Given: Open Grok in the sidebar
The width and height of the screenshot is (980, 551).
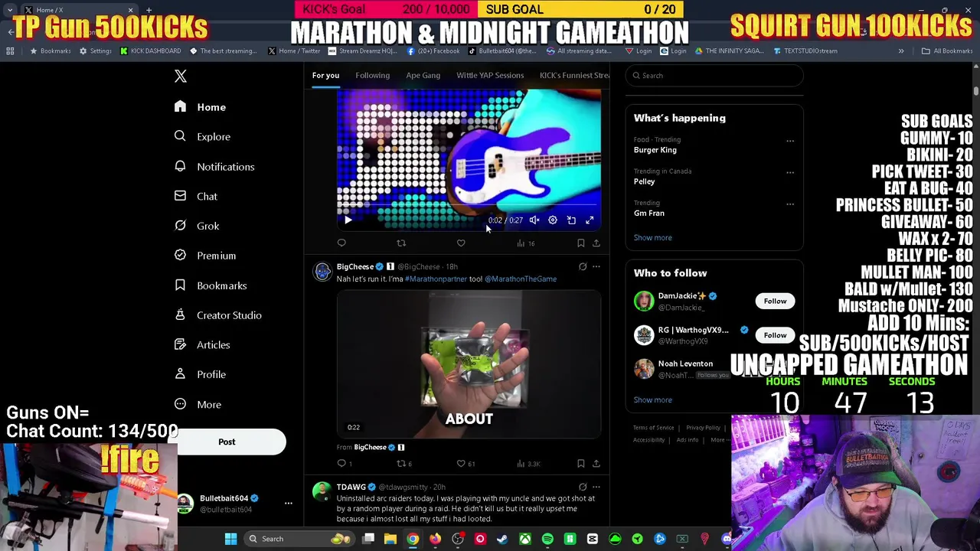Looking at the screenshot, I should [x=197, y=226].
